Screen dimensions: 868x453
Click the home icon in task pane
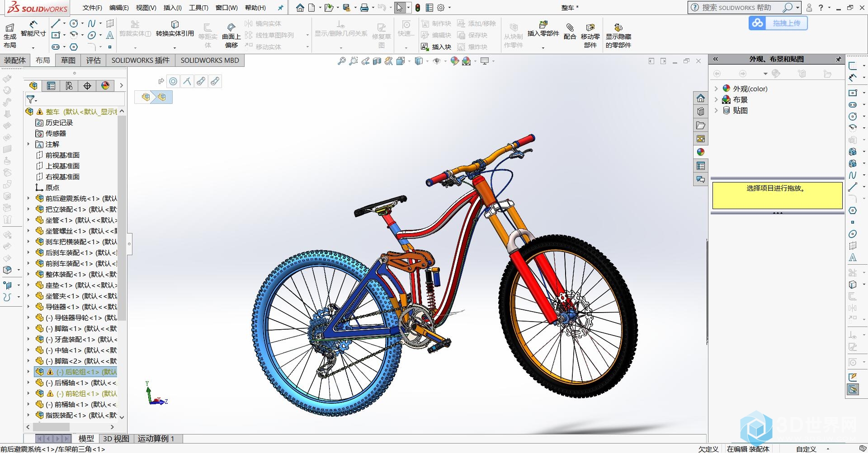coord(700,98)
